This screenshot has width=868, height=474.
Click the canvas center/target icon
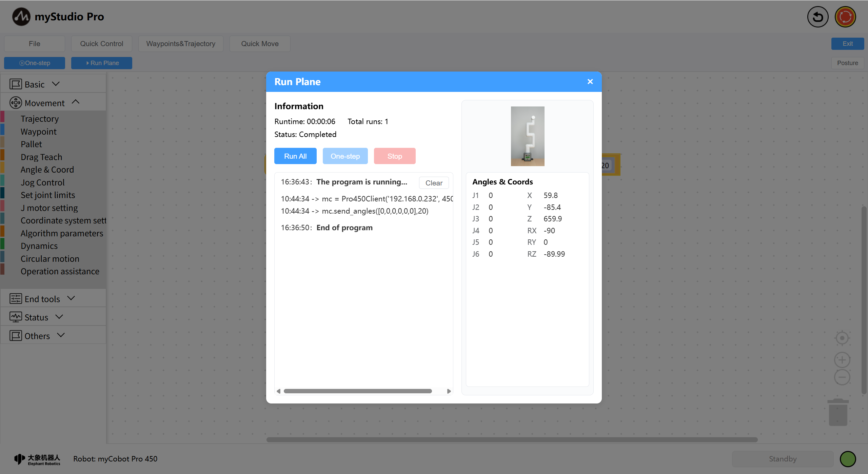pos(842,338)
